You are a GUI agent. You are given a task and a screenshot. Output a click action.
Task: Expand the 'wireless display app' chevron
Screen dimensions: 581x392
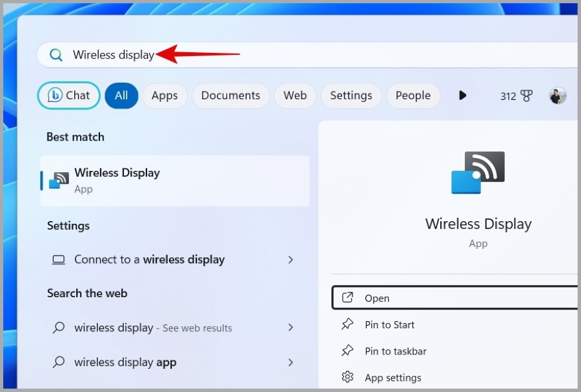click(290, 362)
